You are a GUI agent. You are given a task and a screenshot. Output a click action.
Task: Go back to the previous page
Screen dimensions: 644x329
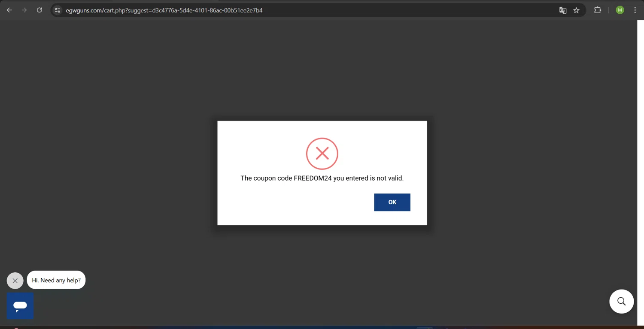tap(9, 10)
